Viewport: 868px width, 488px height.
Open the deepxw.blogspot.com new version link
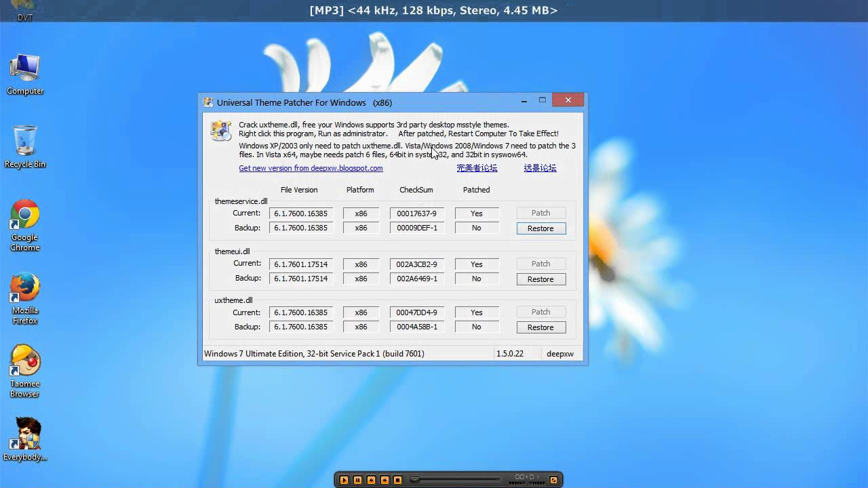[x=311, y=168]
